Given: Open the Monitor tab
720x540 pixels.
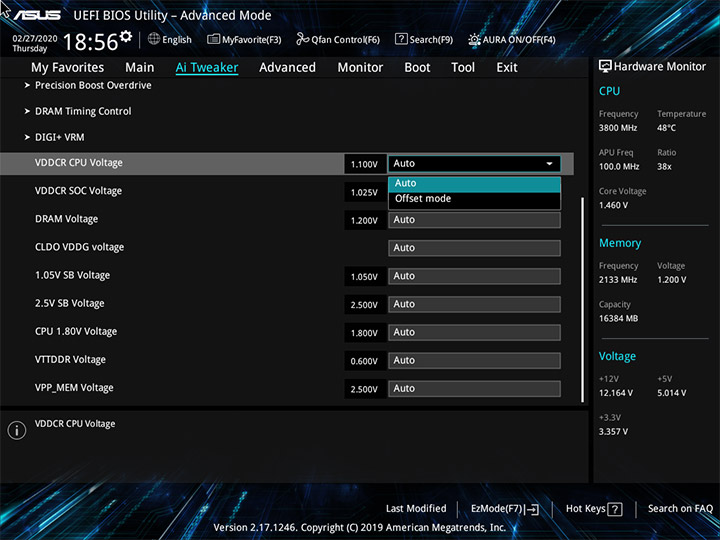Looking at the screenshot, I should click(x=360, y=68).
